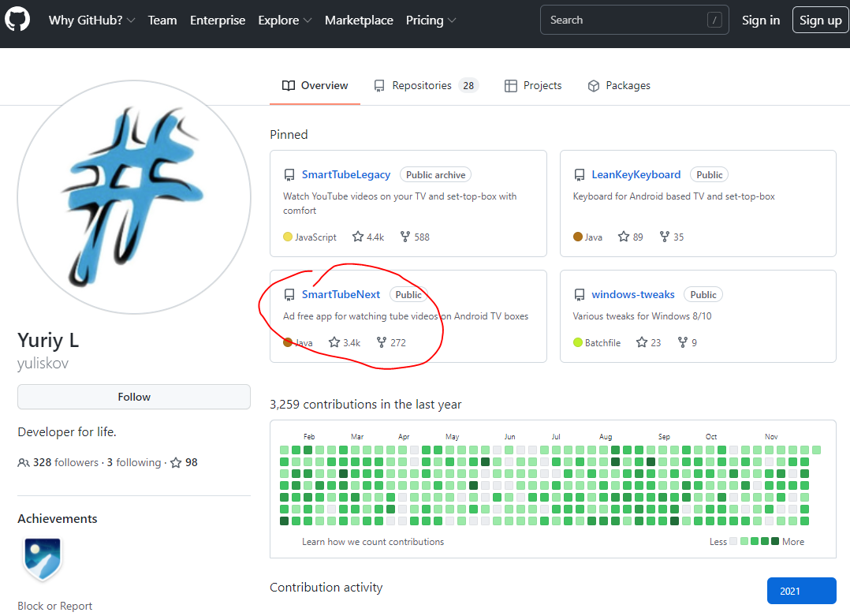This screenshot has width=850, height=616.
Task: Click the Arctic Code Vault achievement badge
Action: 43,558
